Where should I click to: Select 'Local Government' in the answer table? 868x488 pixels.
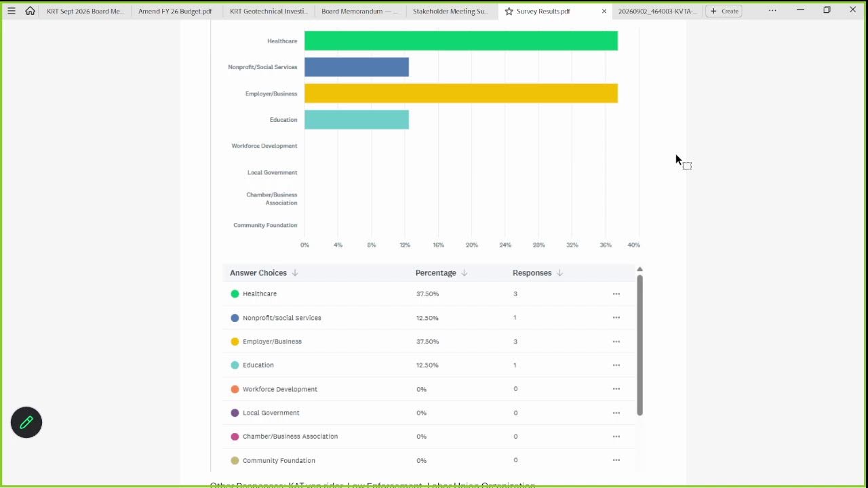(271, 413)
